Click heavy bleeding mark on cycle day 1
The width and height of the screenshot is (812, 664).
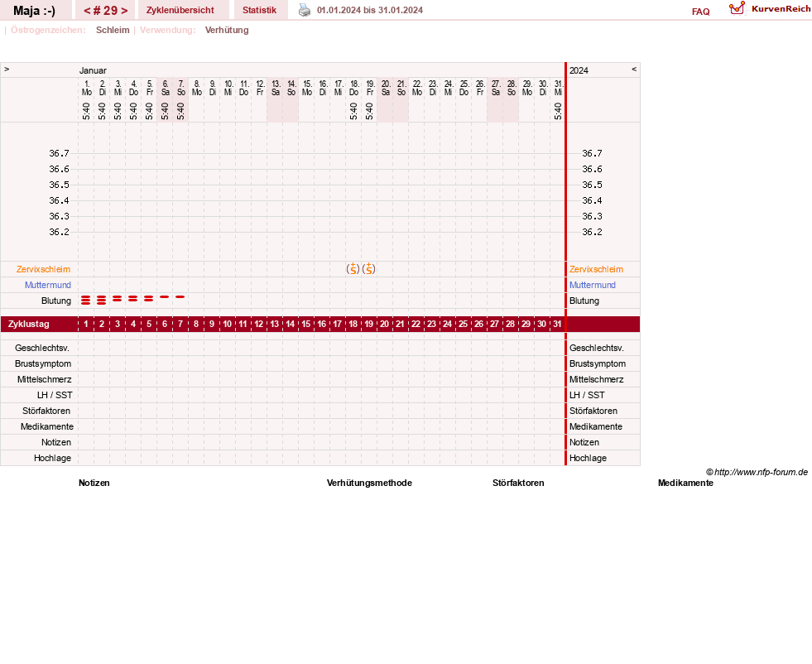click(86, 300)
